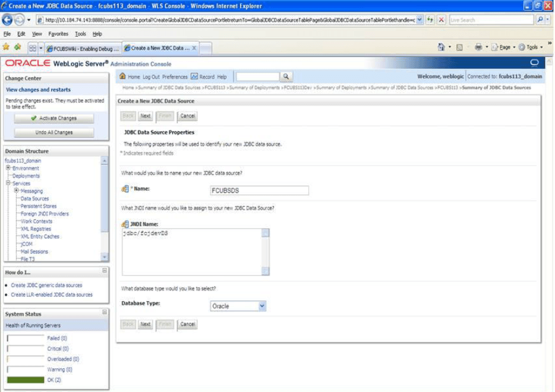This screenshot has width=555, height=392.
Task: Click the top Cancel button
Action: 187,116
